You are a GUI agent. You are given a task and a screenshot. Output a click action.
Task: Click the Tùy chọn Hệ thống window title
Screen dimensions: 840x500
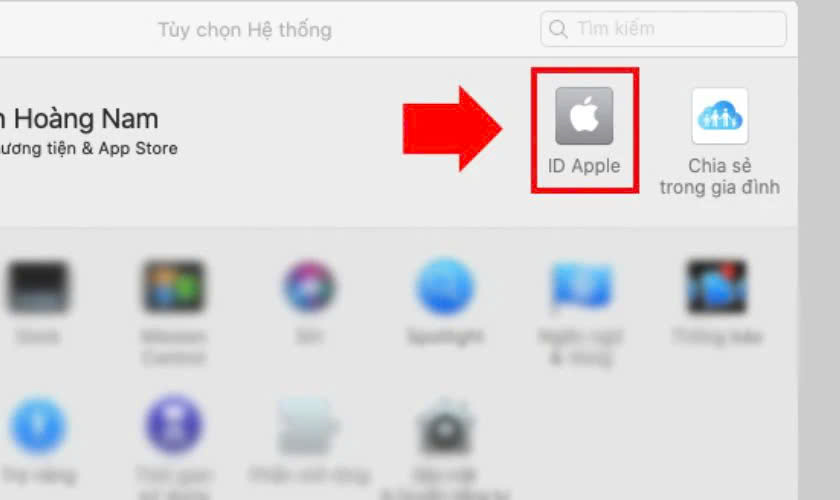(245, 30)
